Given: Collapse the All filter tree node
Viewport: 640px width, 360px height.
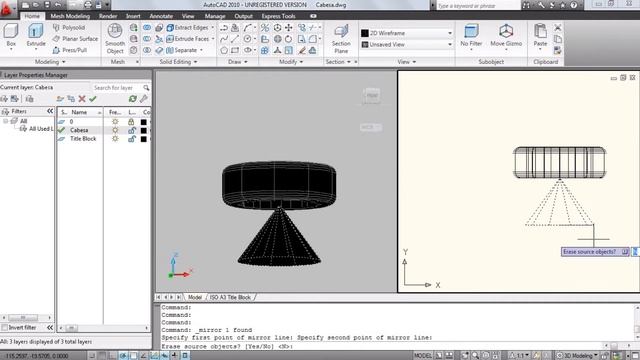Looking at the screenshot, I should tap(6, 121).
